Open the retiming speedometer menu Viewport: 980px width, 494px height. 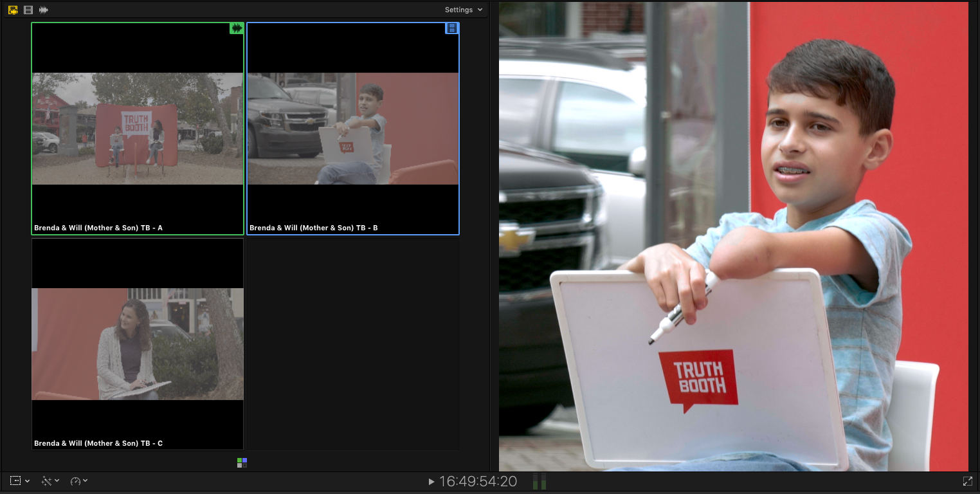click(79, 481)
